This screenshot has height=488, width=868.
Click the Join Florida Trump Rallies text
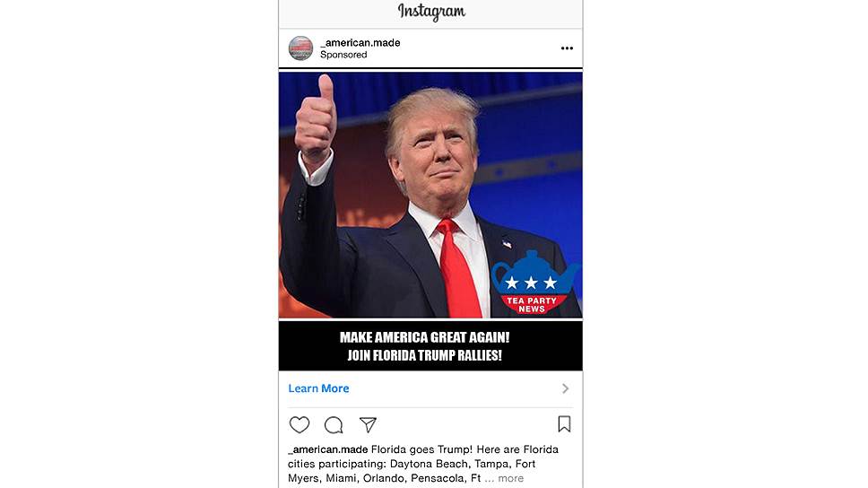click(x=425, y=355)
